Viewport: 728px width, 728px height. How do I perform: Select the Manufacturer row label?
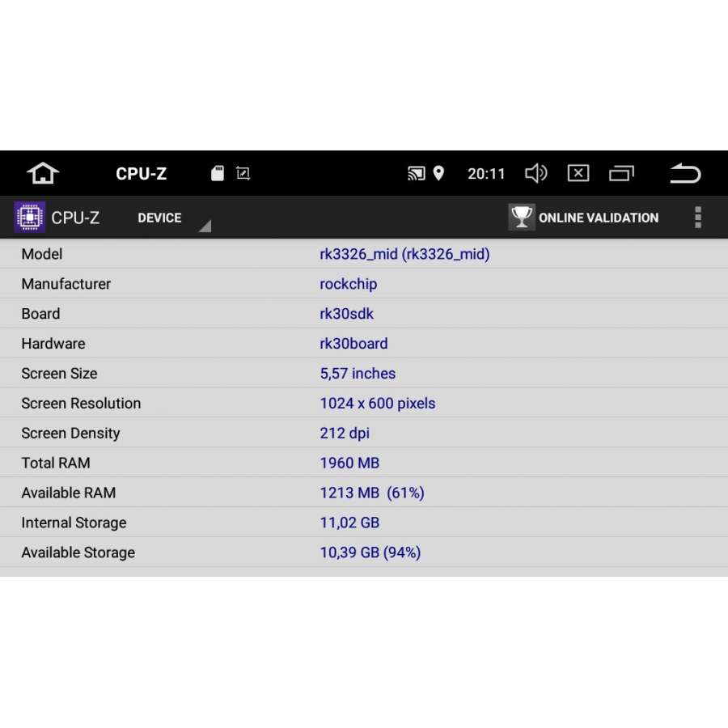point(66,284)
